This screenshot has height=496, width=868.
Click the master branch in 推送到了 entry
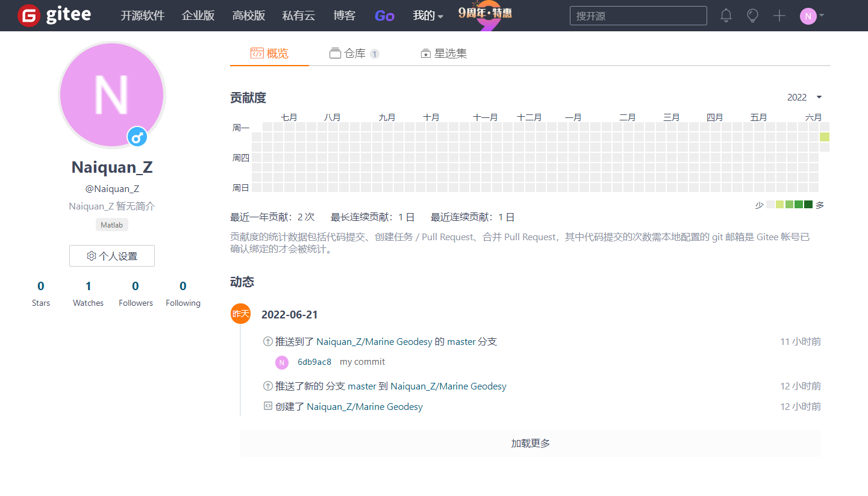461,341
